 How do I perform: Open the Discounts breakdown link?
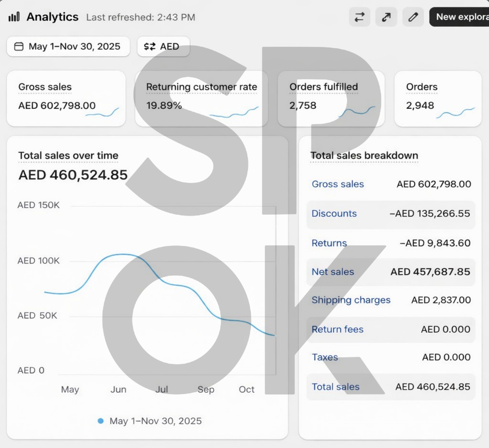[334, 214]
